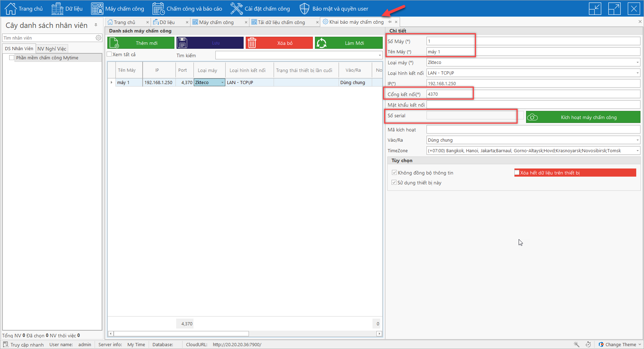
Task: Open the Dữ liệu building icon menu
Action: [57, 8]
